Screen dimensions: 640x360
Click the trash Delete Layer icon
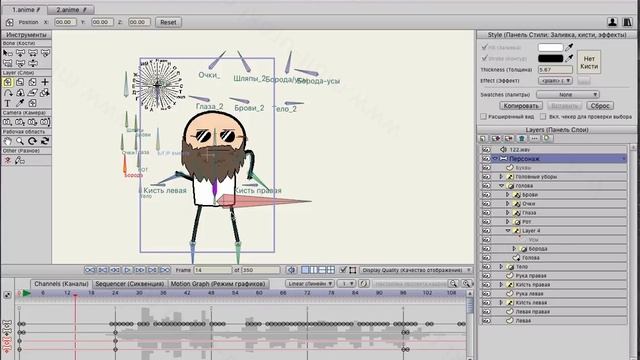click(x=522, y=138)
